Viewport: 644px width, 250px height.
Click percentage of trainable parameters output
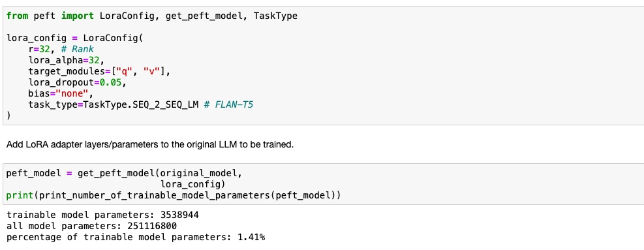(x=136, y=237)
